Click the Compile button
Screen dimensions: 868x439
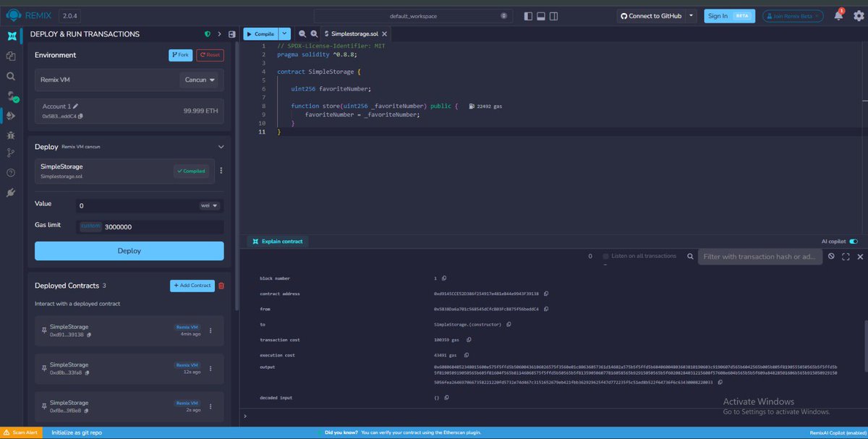260,33
